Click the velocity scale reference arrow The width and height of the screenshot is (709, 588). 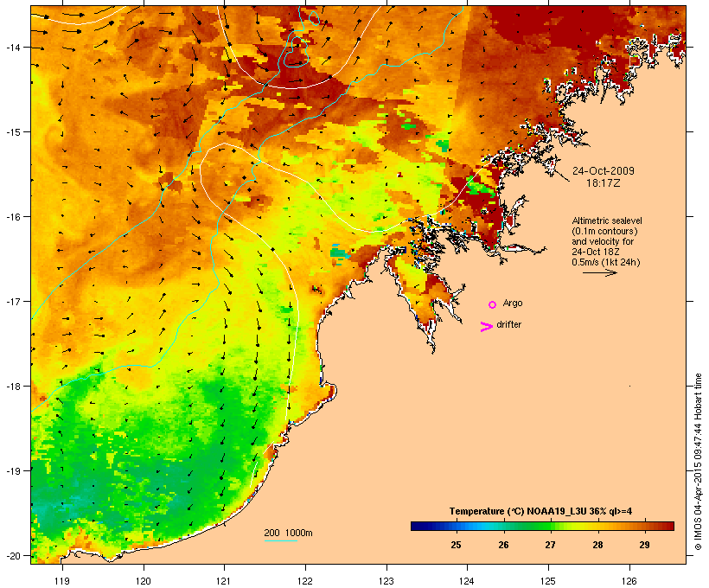point(599,272)
